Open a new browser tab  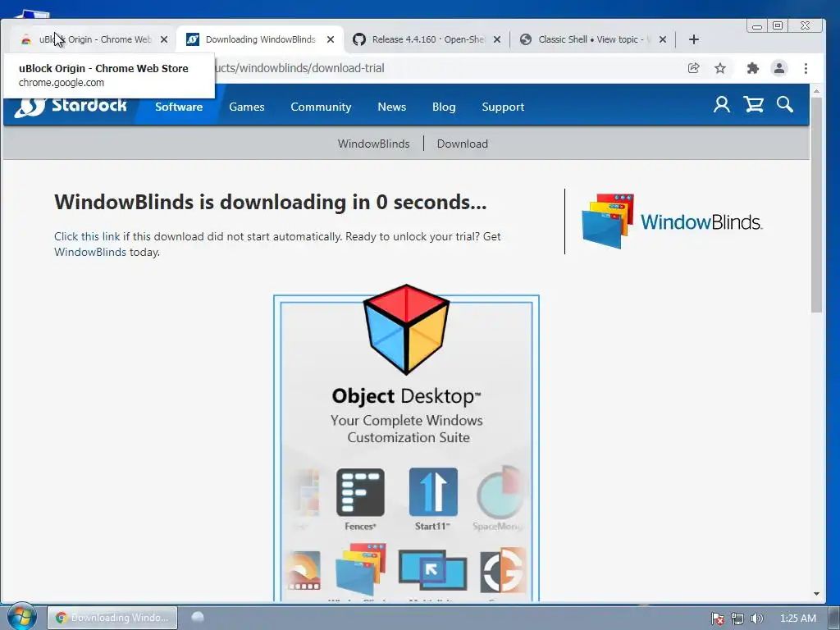(x=694, y=39)
